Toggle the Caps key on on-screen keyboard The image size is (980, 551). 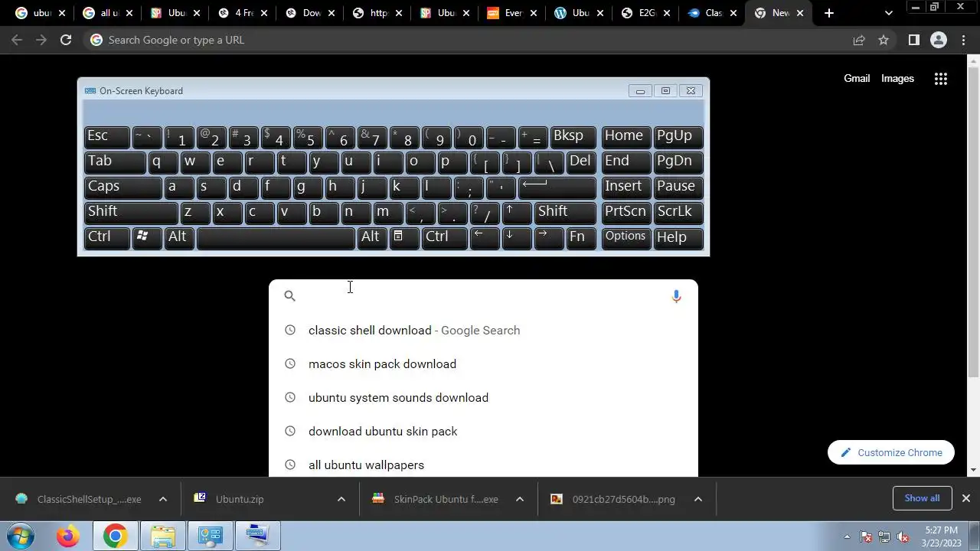[122, 187]
